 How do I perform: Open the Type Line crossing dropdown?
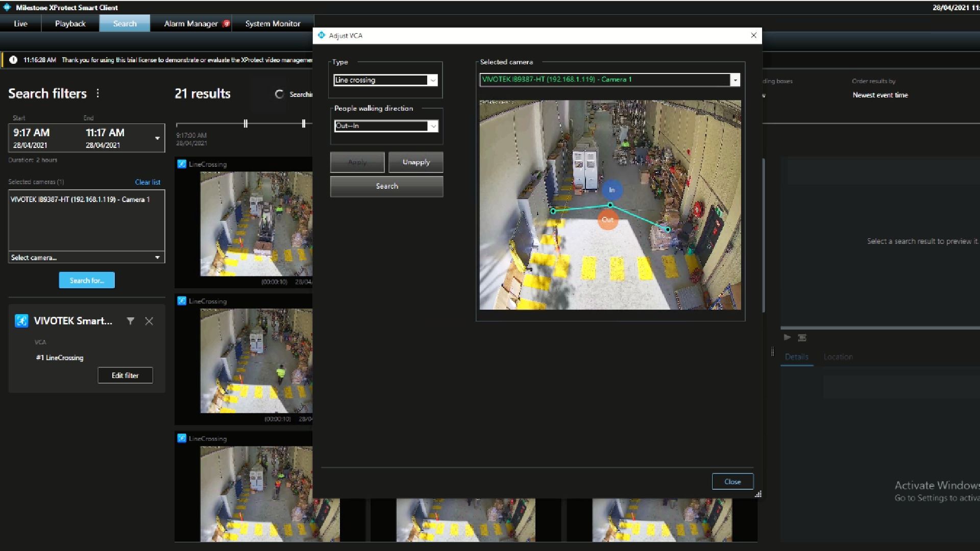pos(433,80)
